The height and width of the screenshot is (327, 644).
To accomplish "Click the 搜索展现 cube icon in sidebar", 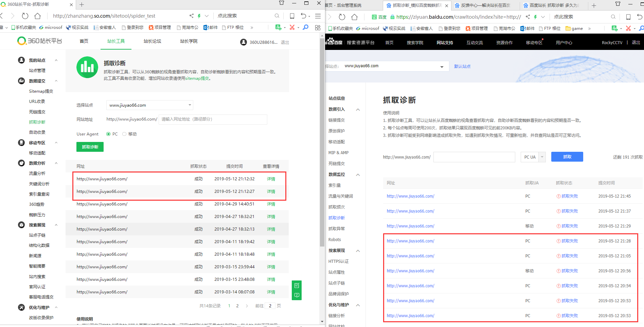I will click(21, 225).
